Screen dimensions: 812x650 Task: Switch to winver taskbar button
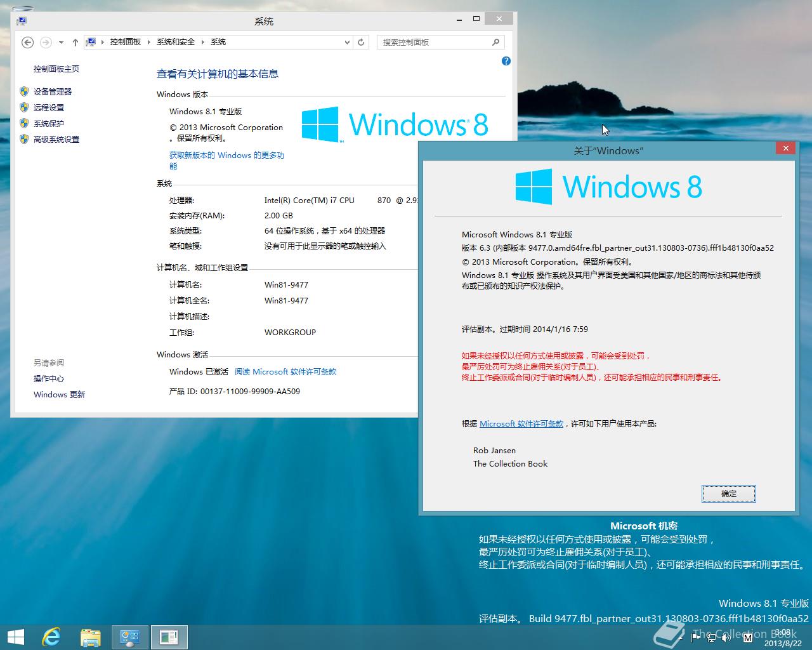point(169,637)
